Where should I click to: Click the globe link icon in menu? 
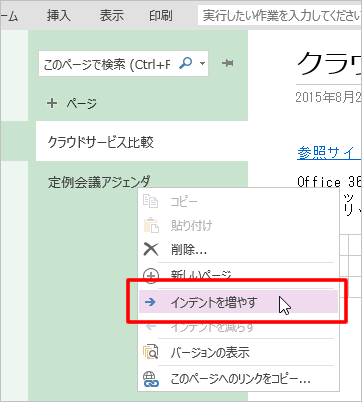(x=151, y=379)
